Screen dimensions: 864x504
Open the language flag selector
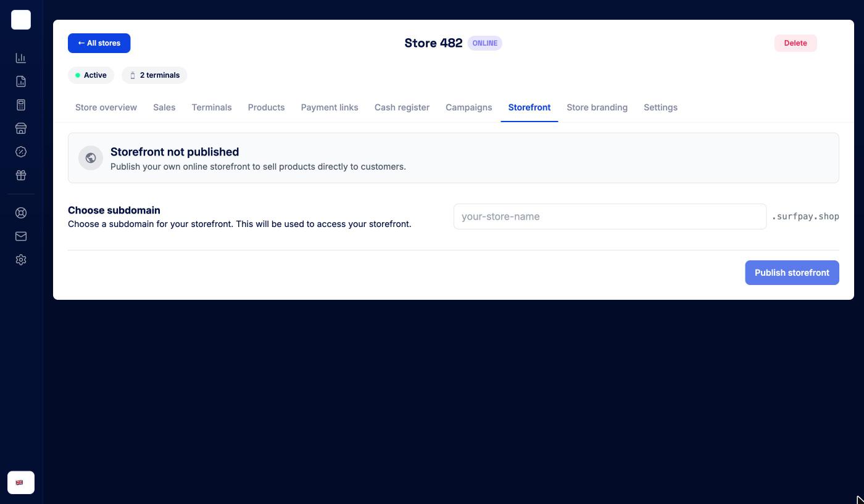[21, 482]
